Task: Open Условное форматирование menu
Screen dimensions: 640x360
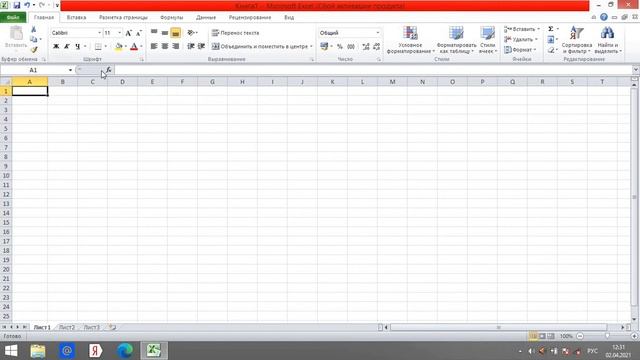Action: point(410,40)
